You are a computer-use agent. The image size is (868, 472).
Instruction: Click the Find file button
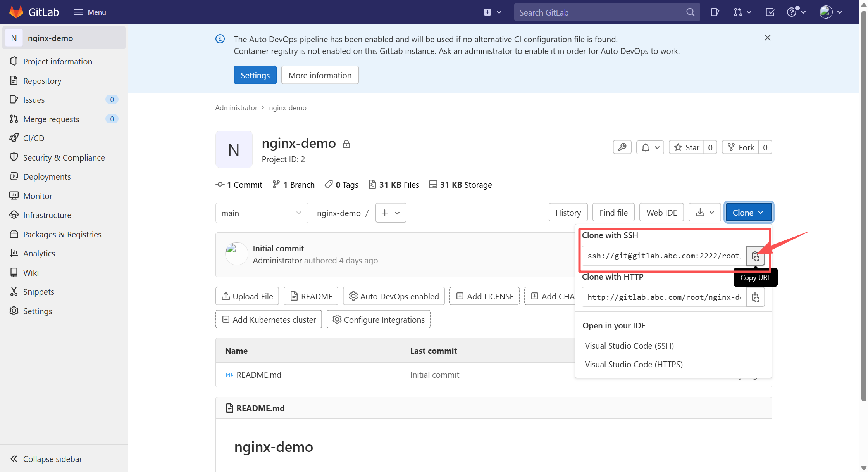(613, 213)
